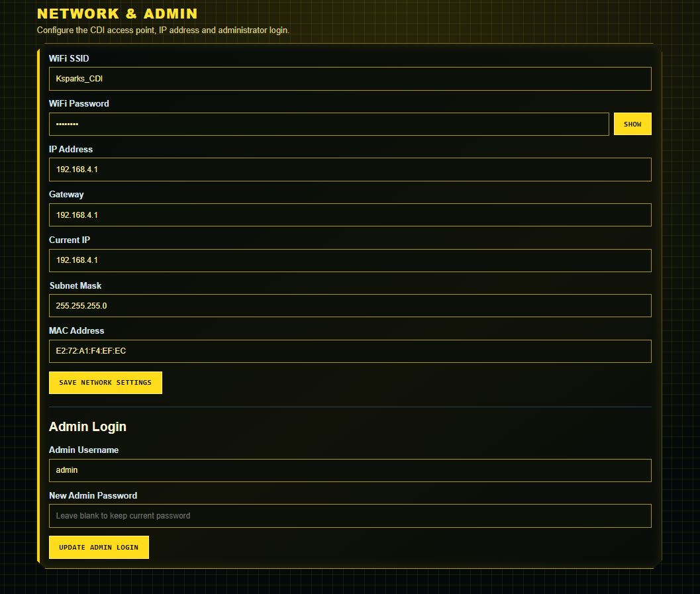Click the New Admin Password label

click(x=93, y=495)
